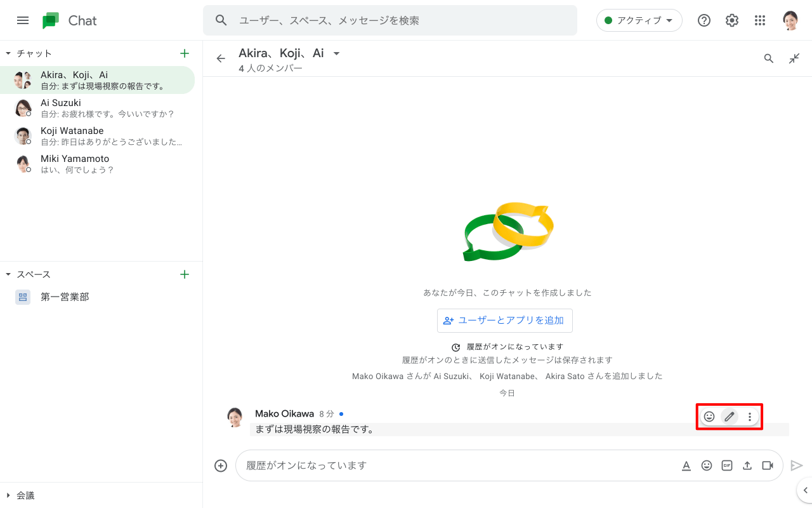This screenshot has height=508, width=812.
Task: Add a video meeting link
Action: [x=768, y=465]
